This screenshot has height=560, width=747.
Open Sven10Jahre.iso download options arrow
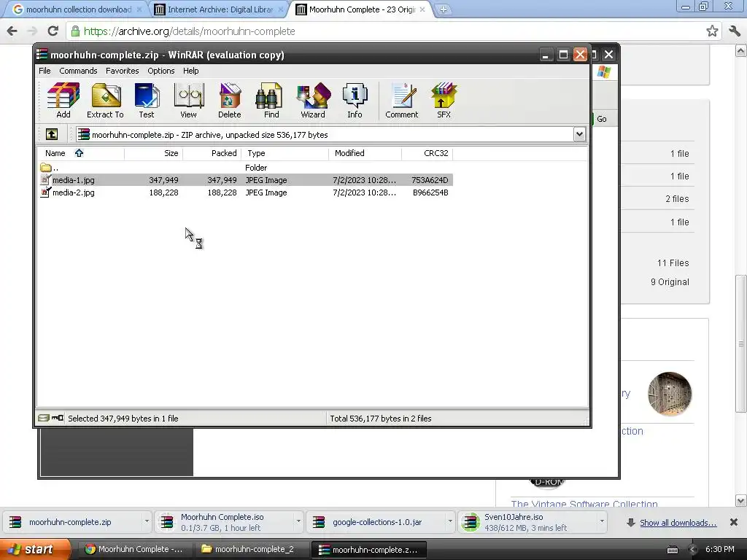click(x=602, y=522)
